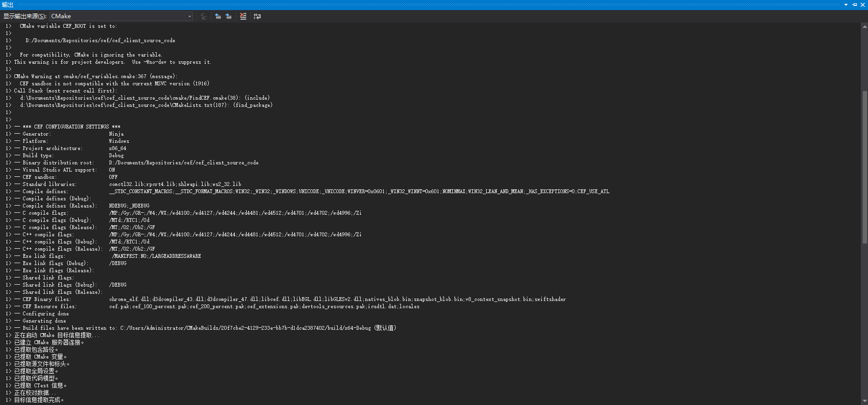Click the 显示输出来源(S) label
868x405 pixels.
tap(25, 16)
